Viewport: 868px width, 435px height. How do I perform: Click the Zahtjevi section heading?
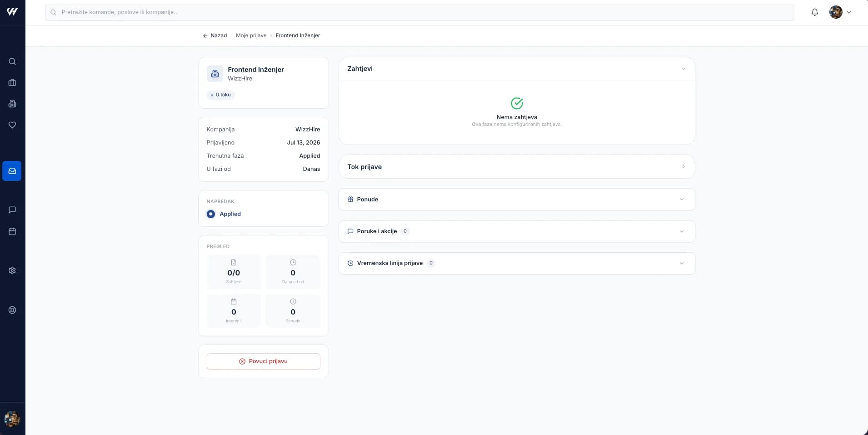tap(360, 69)
